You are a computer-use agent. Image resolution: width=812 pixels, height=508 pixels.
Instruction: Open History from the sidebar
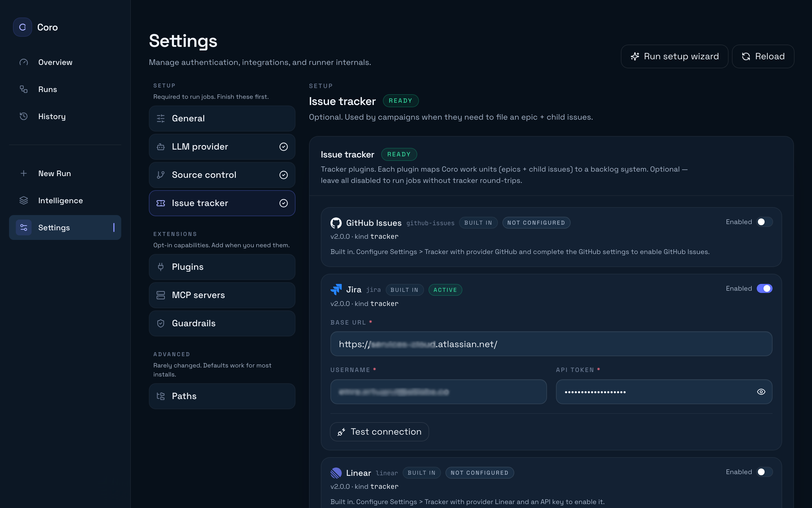(x=65, y=116)
